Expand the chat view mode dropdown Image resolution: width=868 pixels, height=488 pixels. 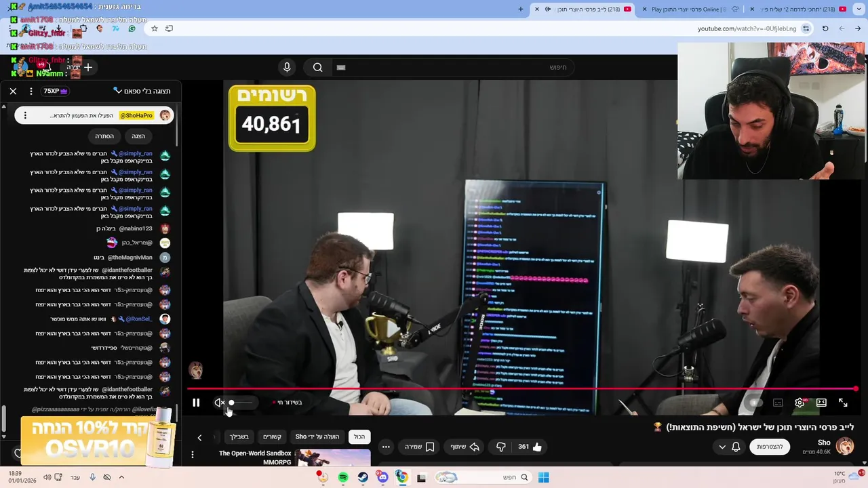(142, 91)
